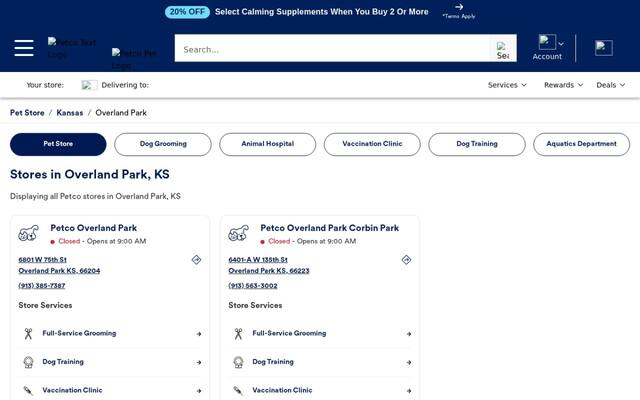
Task: Click arrow next to Corbin Park Vaccination Clinic
Action: (x=409, y=391)
